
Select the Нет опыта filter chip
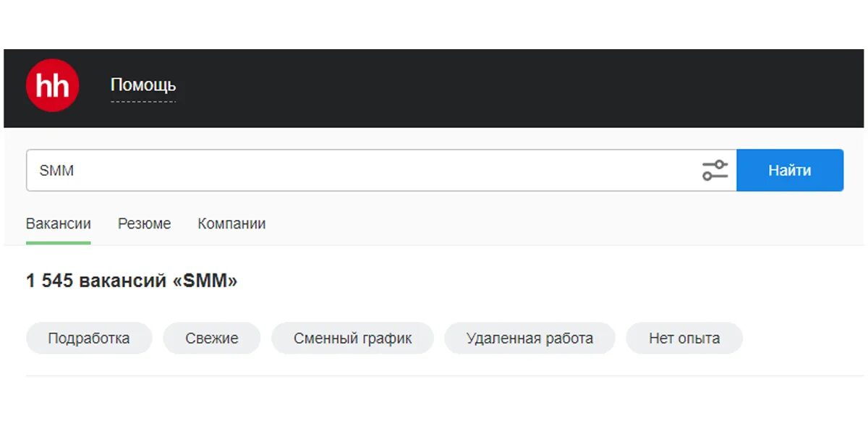coord(684,339)
